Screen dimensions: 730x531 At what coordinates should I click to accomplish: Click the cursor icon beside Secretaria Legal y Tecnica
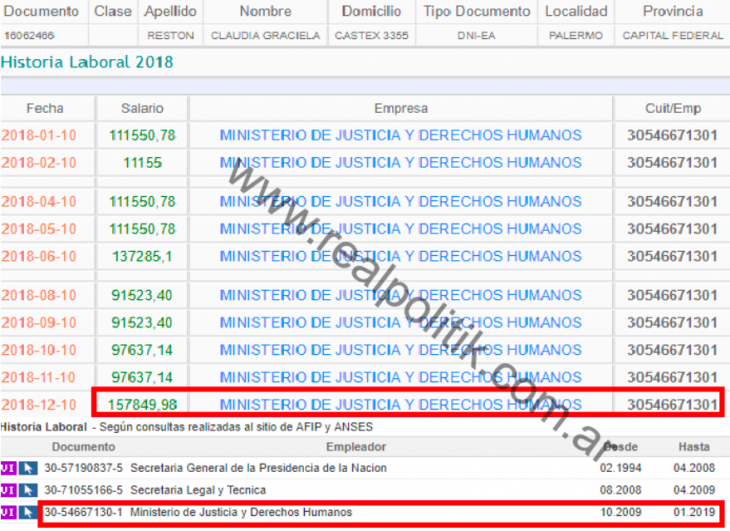point(28,490)
